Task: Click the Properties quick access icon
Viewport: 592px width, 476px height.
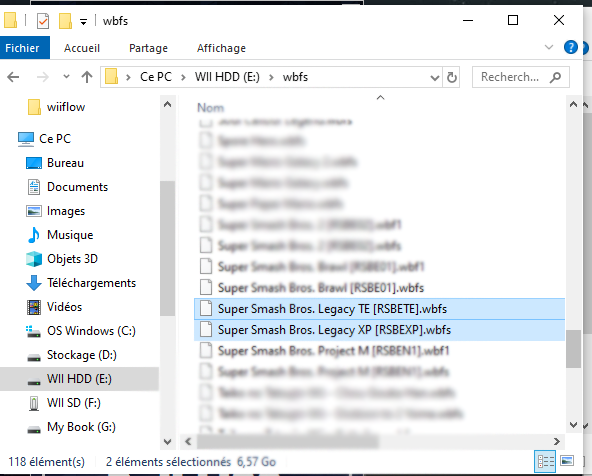Action: point(43,21)
